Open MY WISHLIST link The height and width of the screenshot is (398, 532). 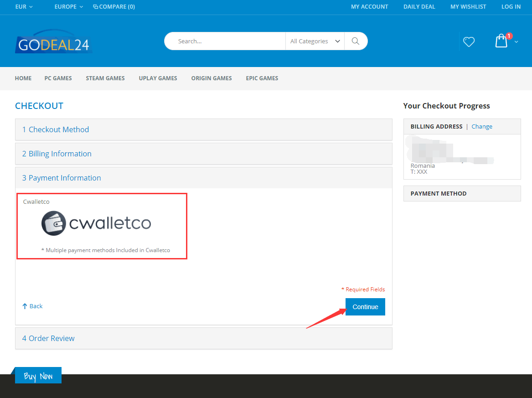(468, 7)
